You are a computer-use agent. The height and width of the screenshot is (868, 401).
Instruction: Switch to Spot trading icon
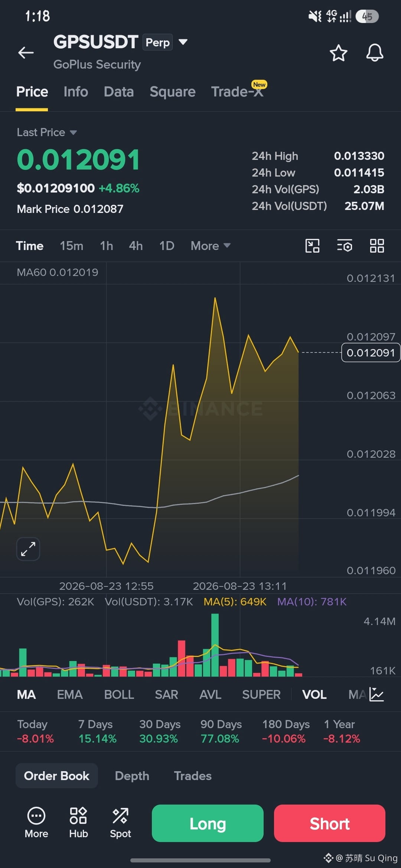pyautogui.click(x=120, y=823)
